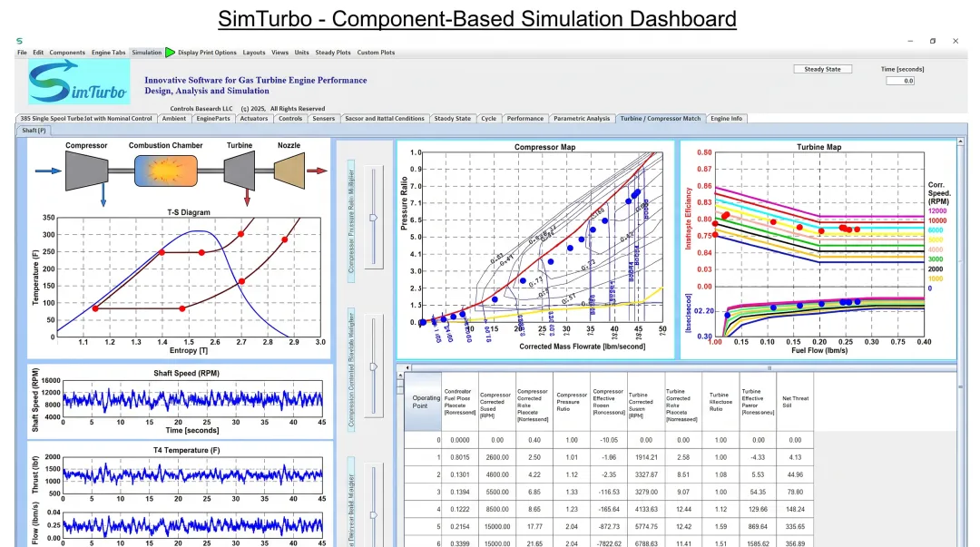Click the blue compressor bleed down arrow
980x547 pixels.
pyautogui.click(x=103, y=195)
